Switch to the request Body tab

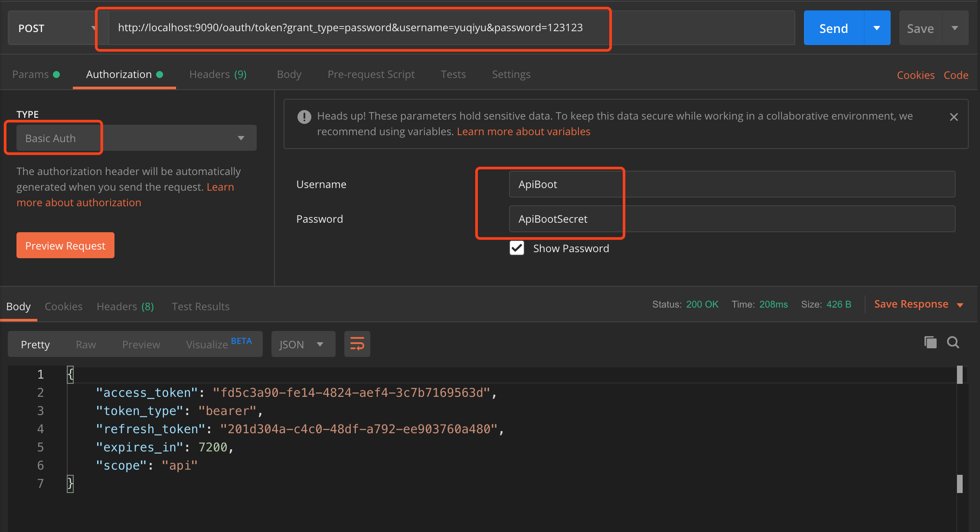coord(289,75)
